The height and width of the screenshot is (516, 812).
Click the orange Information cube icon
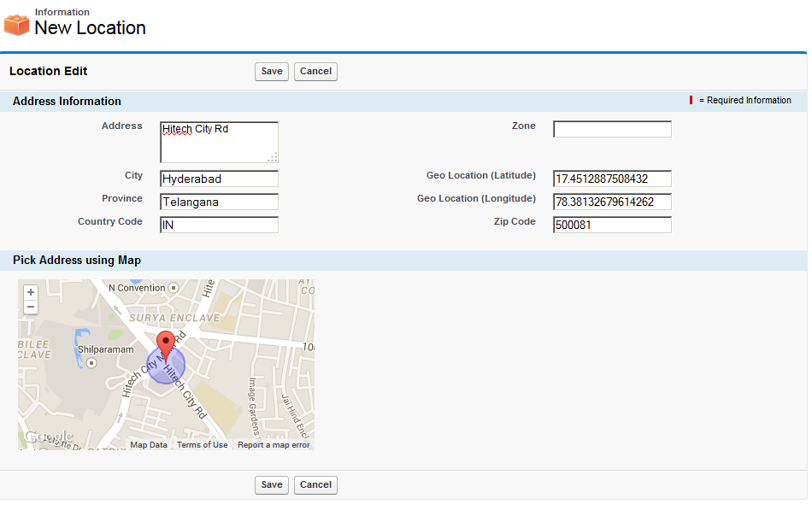16,25
